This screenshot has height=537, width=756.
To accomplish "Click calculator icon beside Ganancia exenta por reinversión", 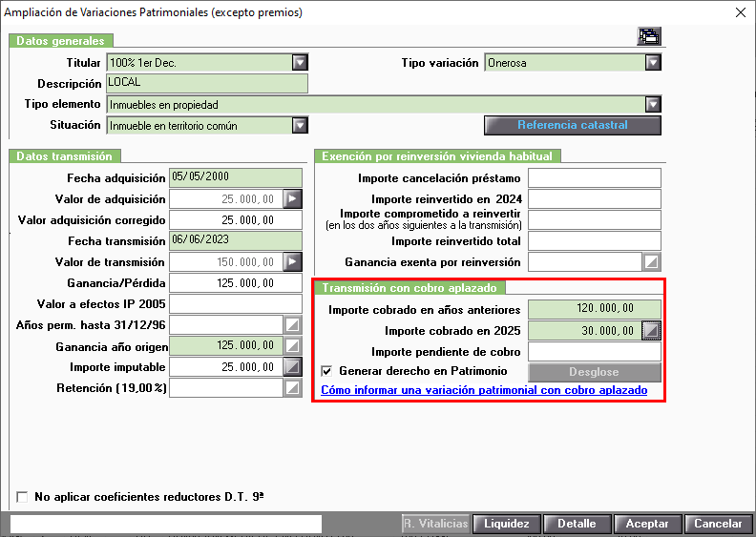I will pyautogui.click(x=651, y=262).
